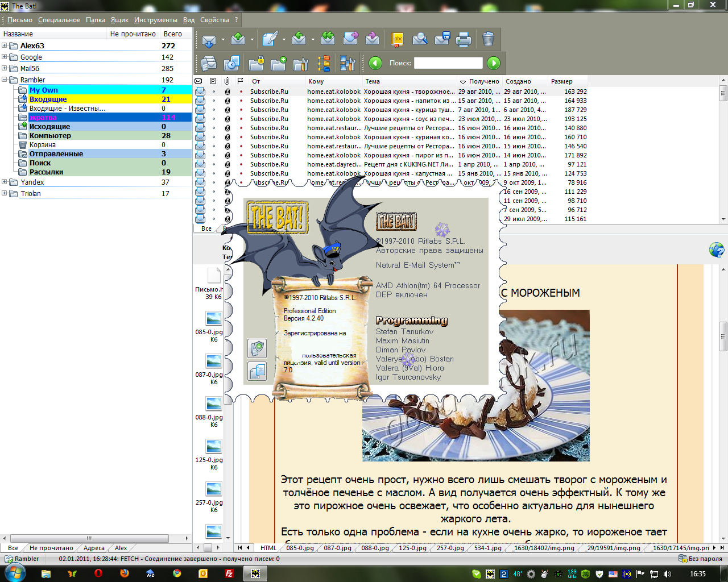Click the reply to all icon
This screenshot has height=582, width=728.
point(328,39)
